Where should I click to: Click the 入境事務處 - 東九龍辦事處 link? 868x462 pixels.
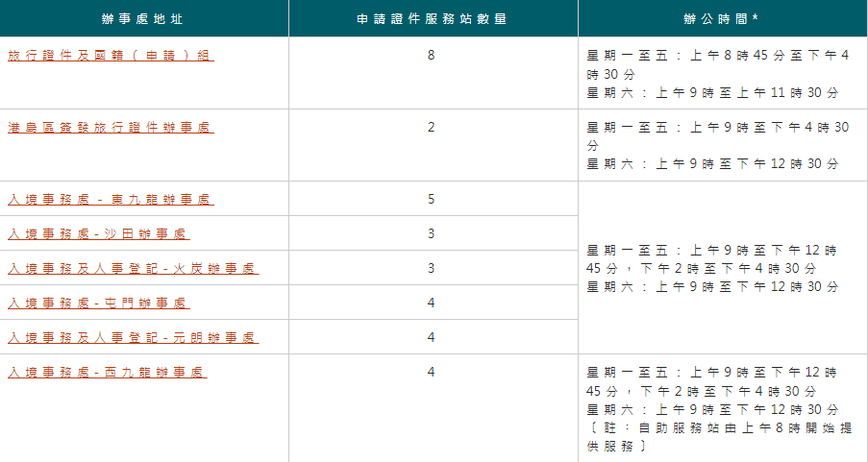[x=111, y=200]
